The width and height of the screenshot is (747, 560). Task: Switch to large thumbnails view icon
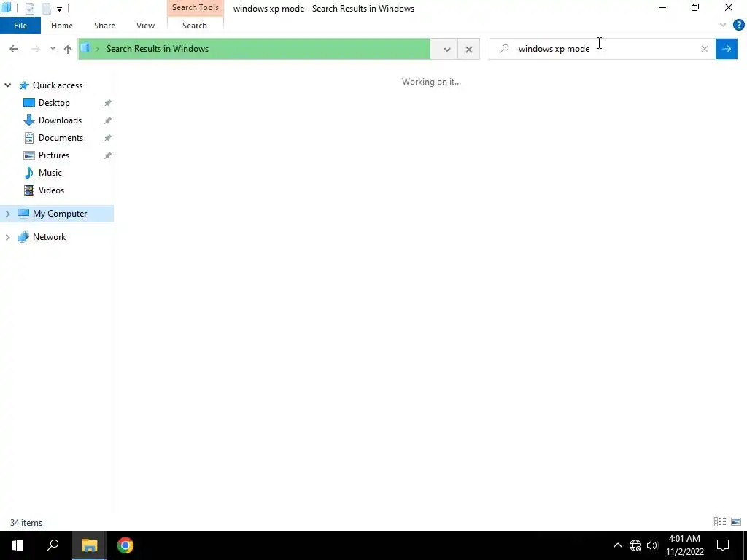pyautogui.click(x=736, y=522)
